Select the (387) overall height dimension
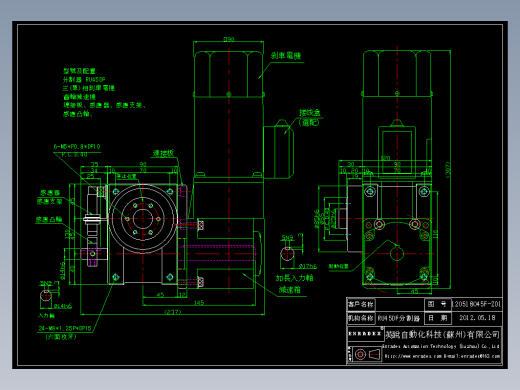 click(x=447, y=170)
